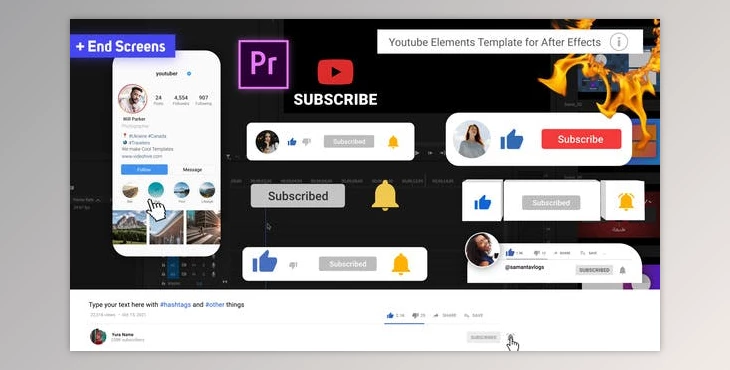Open the first story highlight circle on phone
This screenshot has height=370, width=730.
(130, 190)
